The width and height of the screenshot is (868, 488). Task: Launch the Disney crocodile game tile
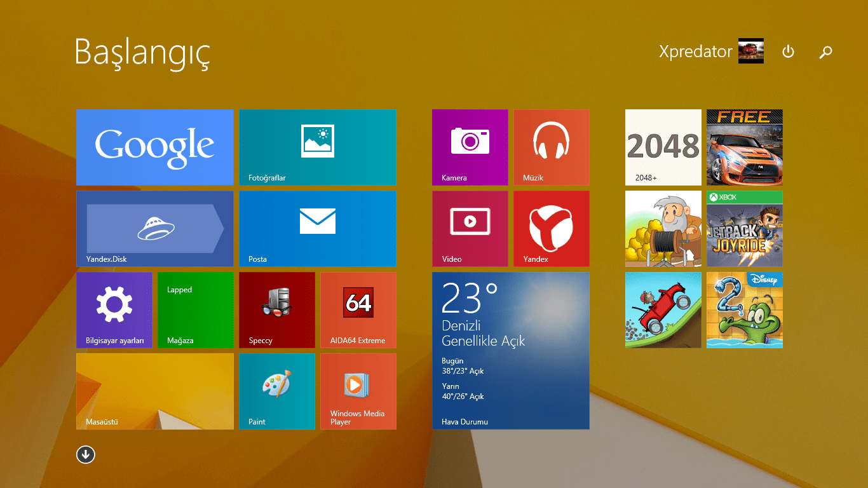745,310
